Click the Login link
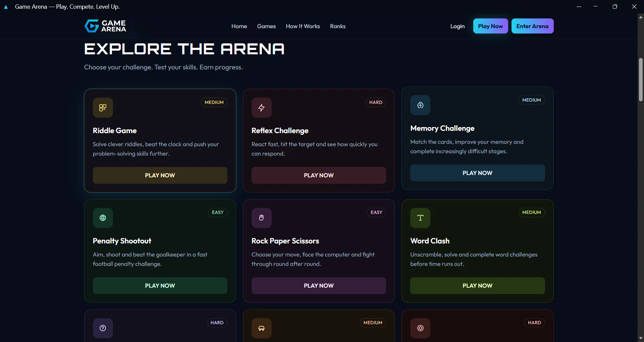The image size is (644, 342). pyautogui.click(x=458, y=26)
